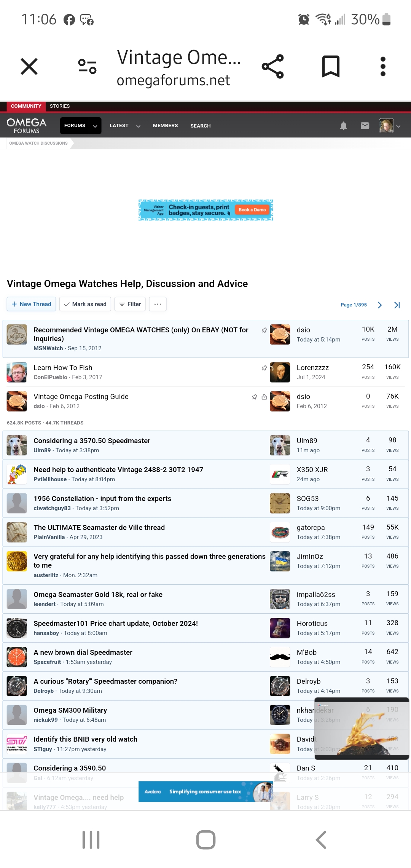Open M'Bob mustache avatar

coord(280,657)
